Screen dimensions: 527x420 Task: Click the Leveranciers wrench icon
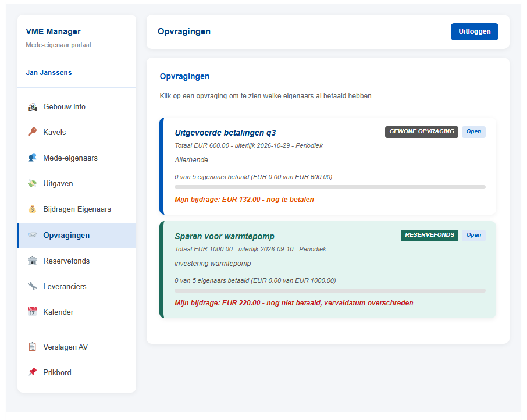click(32, 286)
